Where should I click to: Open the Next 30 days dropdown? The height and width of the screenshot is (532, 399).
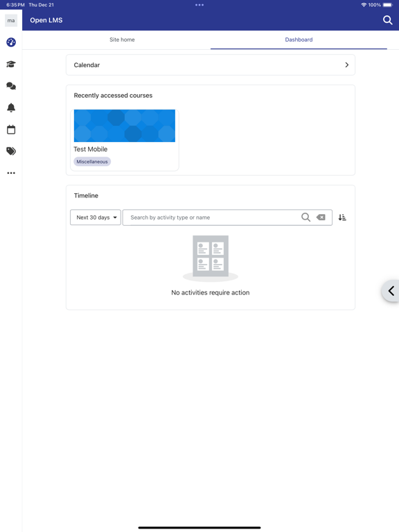coord(96,218)
